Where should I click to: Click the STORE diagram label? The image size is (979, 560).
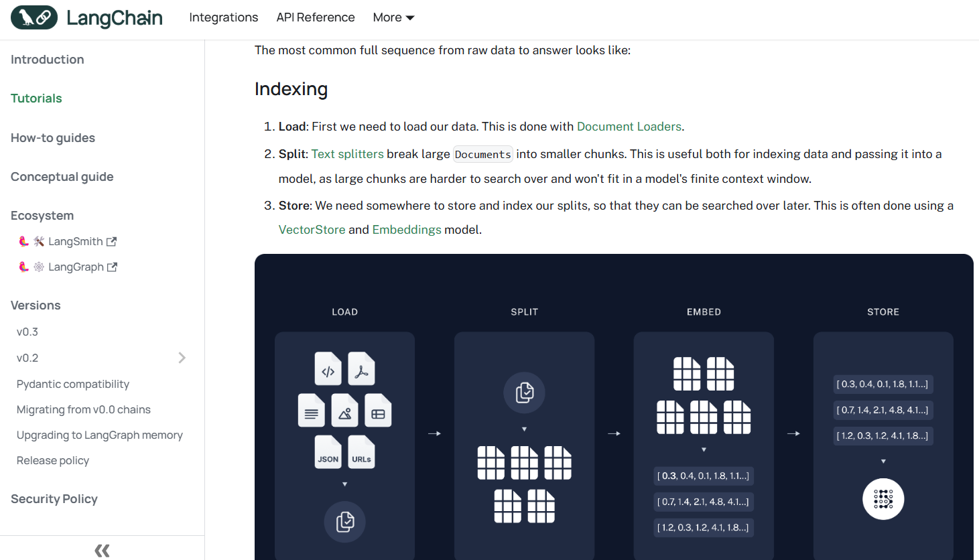883,312
